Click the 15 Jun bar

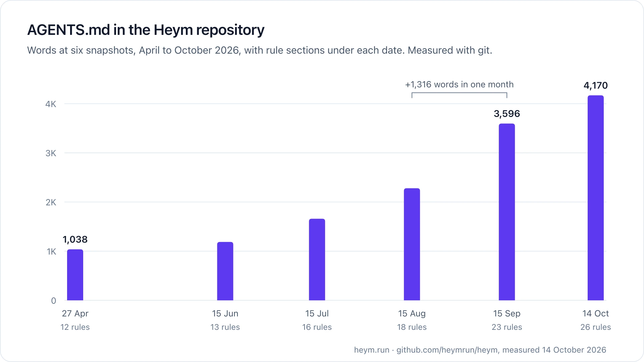[225, 271]
